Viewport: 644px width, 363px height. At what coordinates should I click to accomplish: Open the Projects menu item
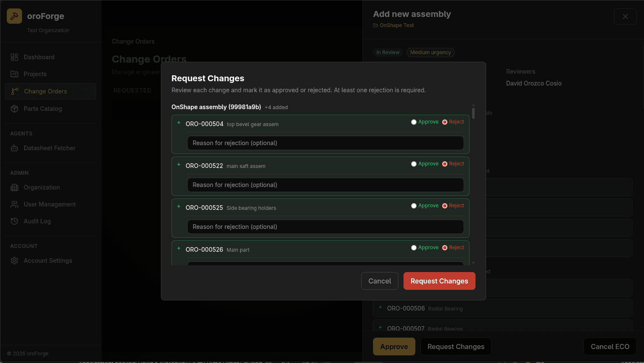(x=50, y=74)
